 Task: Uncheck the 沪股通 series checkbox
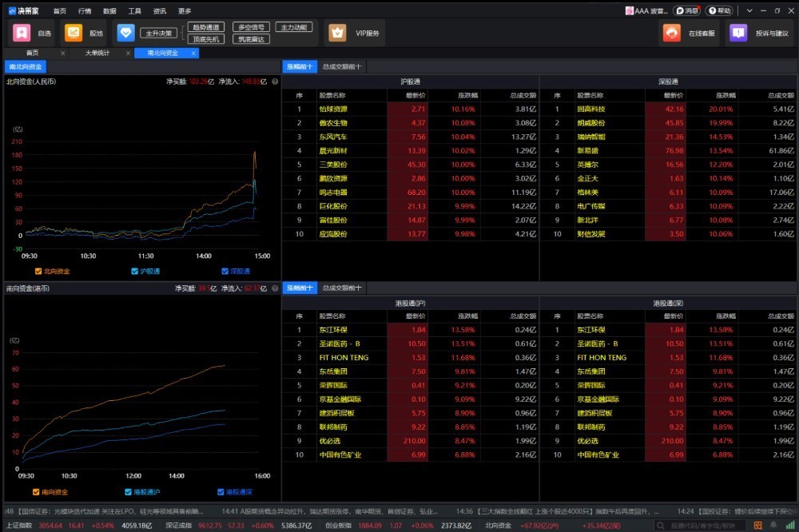(134, 272)
